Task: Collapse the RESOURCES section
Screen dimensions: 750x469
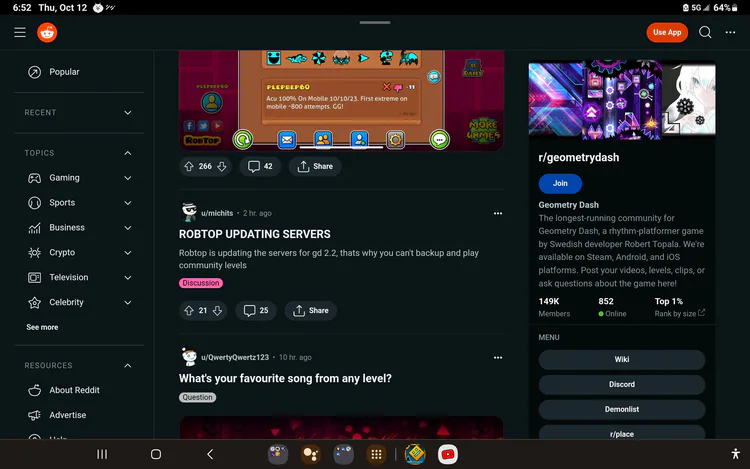Action: click(x=128, y=366)
